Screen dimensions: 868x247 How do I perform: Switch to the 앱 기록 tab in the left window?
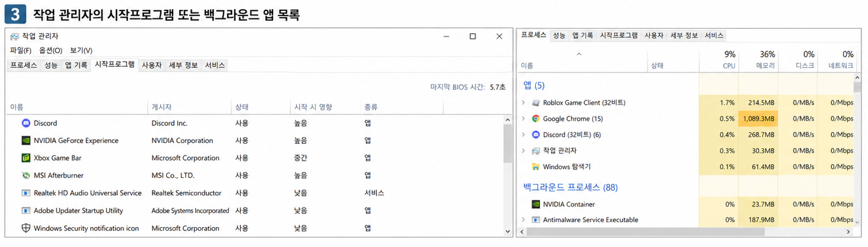click(76, 65)
